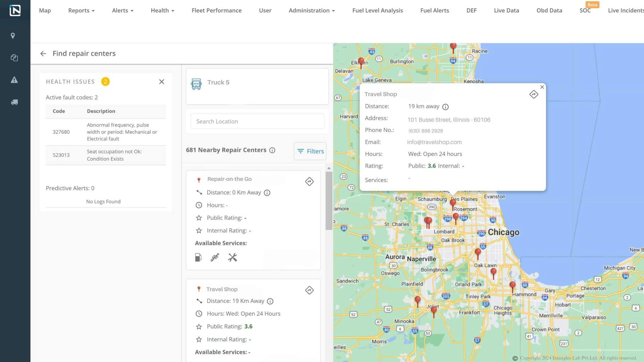The width and height of the screenshot is (644, 362).
Task: Click the truck icon in sidebar
Action: pos(14,102)
